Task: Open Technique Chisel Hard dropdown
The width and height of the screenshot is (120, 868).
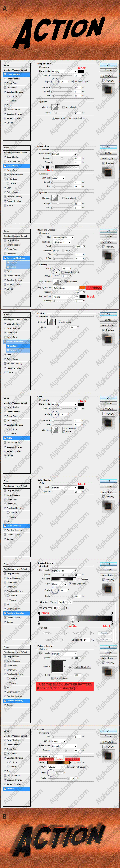Action: coord(62,242)
